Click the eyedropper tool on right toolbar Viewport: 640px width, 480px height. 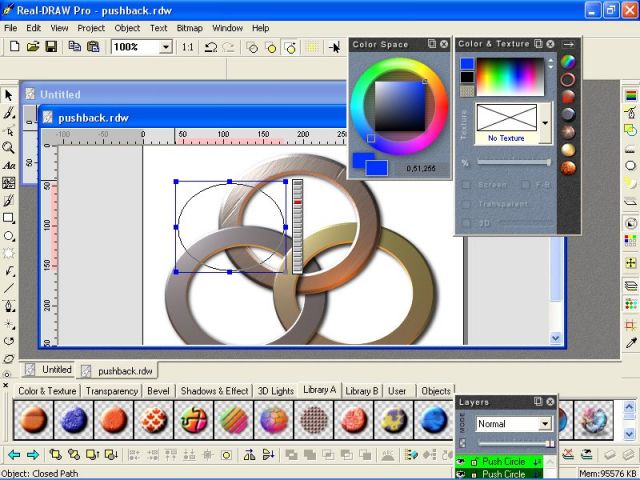tap(631, 342)
